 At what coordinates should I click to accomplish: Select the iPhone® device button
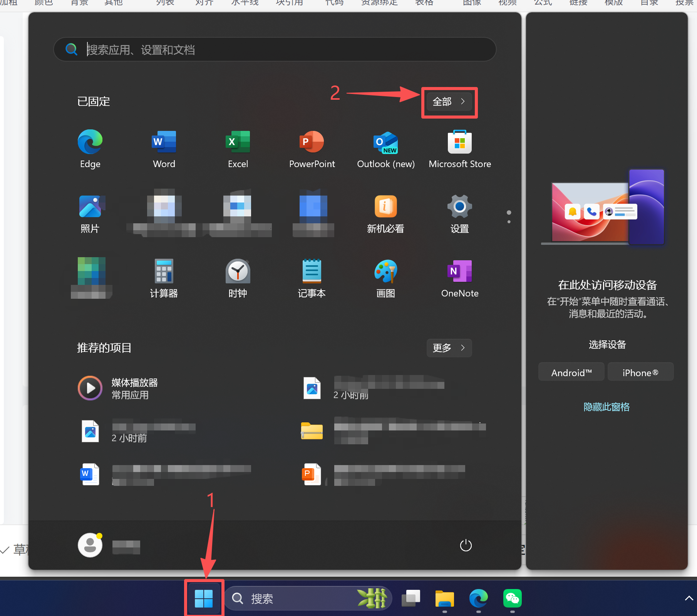(x=641, y=372)
